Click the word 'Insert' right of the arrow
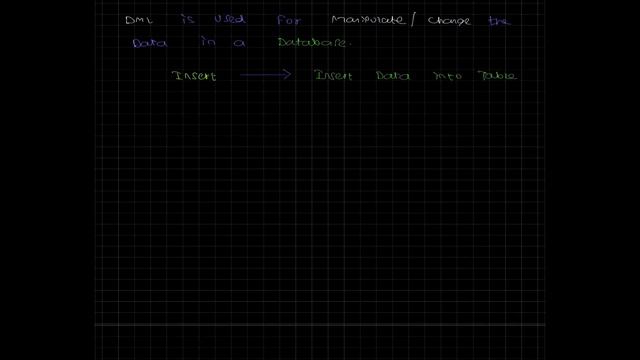Viewport: 640px width, 360px height. pyautogui.click(x=333, y=75)
